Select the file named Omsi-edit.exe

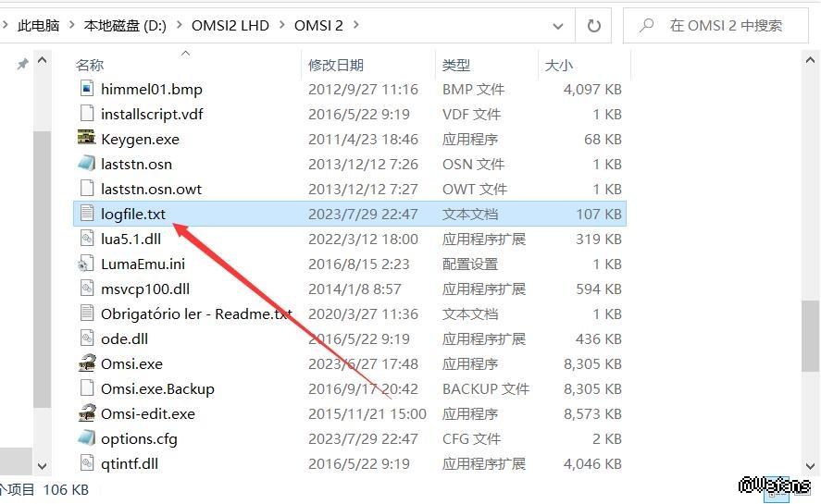[x=148, y=413]
